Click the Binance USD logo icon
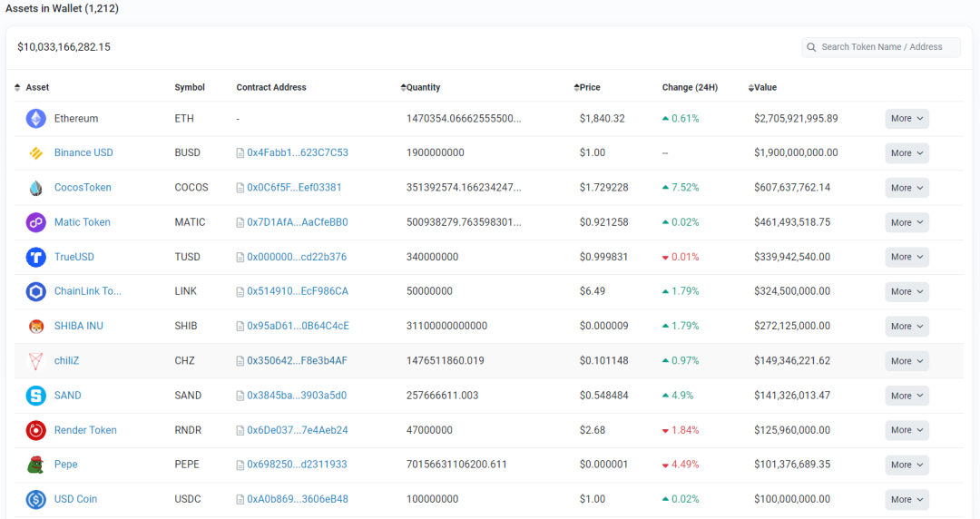Viewport: 980px width, 519px height. pos(35,153)
